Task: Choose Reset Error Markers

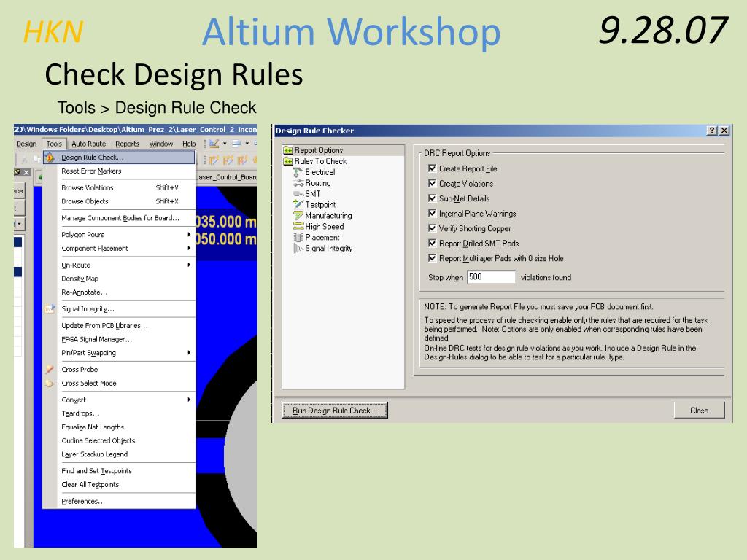Action: (x=119, y=171)
